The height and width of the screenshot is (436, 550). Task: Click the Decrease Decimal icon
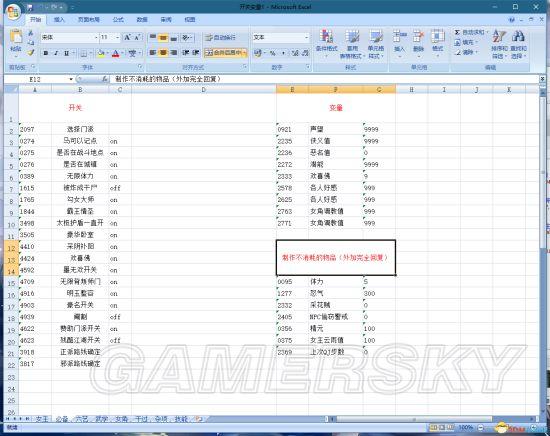click(305, 53)
